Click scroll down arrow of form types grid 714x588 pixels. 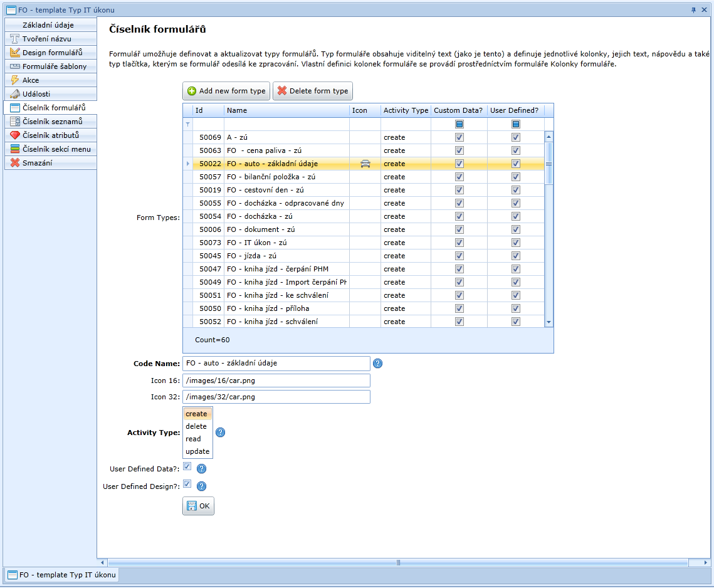click(549, 322)
